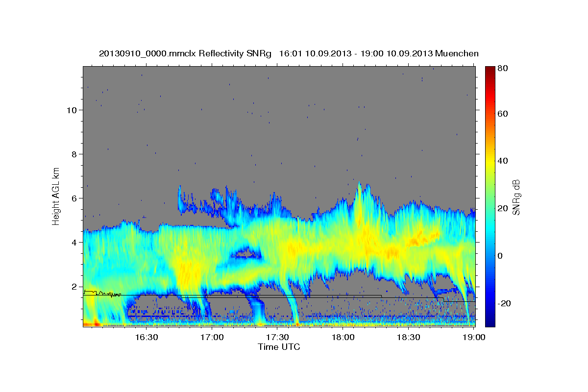Image resolution: width=588 pixels, height=392 pixels.
Task: Click the height tick label 2
Action: pos(74,286)
